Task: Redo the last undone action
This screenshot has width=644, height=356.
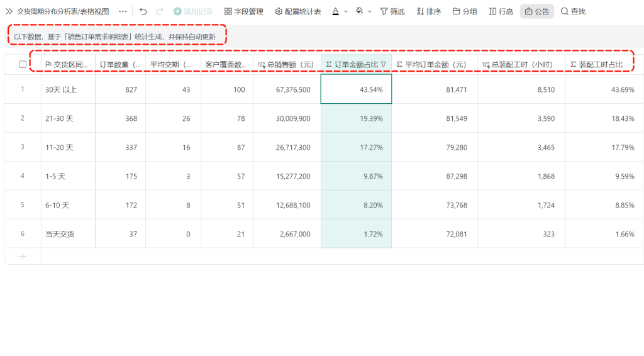Action: [160, 11]
